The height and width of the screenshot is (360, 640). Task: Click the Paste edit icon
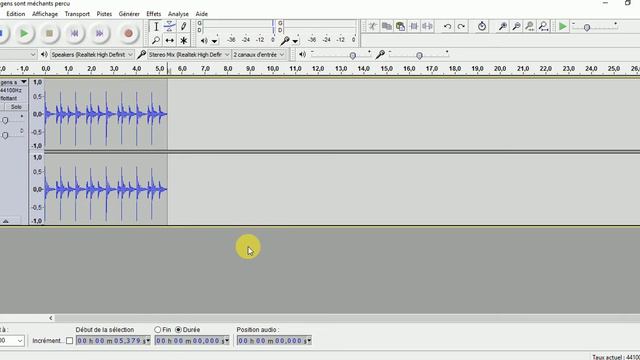pos(400,27)
